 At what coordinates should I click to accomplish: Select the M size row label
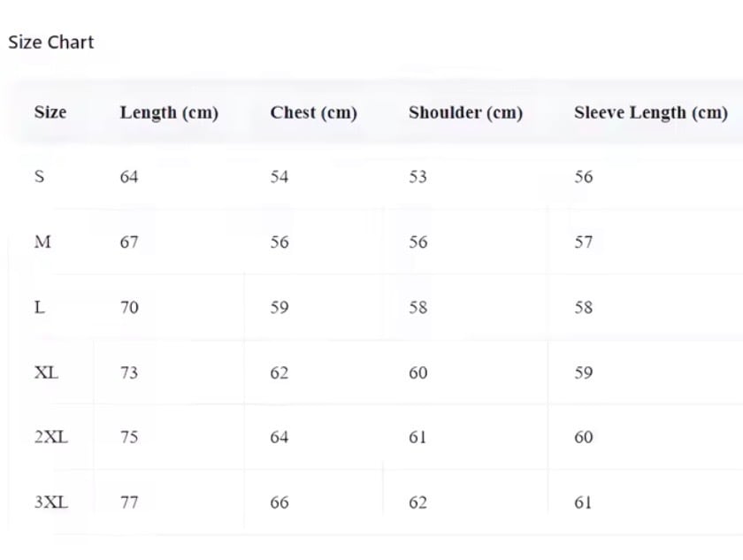42,242
